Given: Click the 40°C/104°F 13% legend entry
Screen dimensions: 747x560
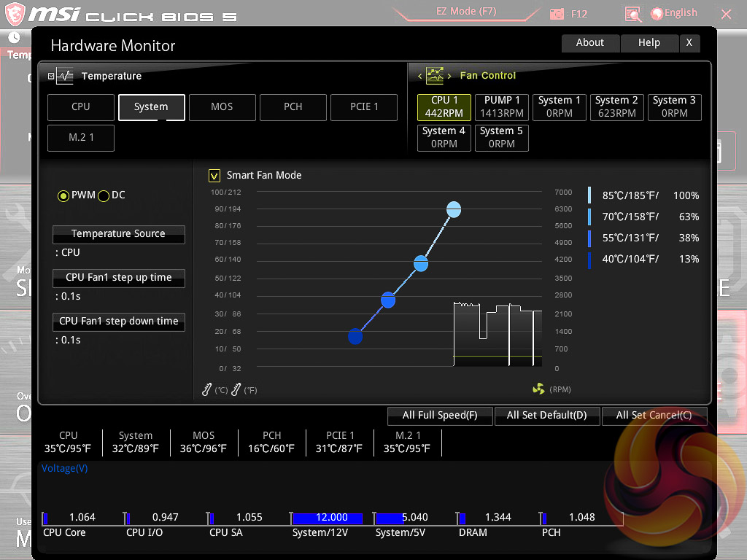Looking at the screenshot, I should click(644, 260).
